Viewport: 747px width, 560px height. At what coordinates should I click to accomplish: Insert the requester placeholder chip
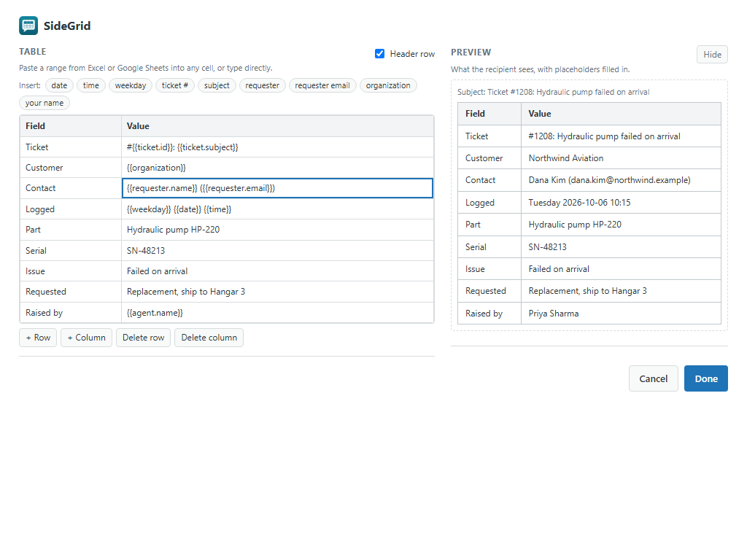(263, 85)
